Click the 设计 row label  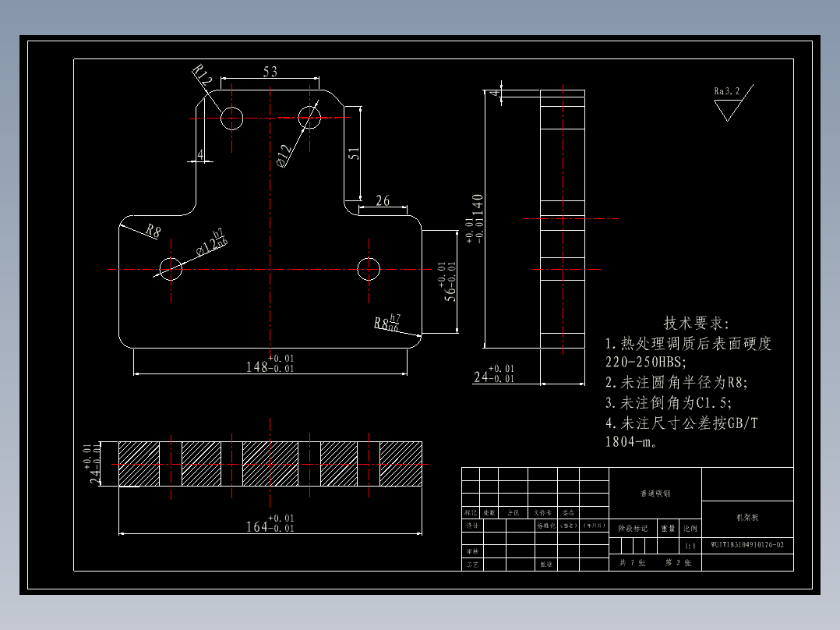tap(472, 526)
